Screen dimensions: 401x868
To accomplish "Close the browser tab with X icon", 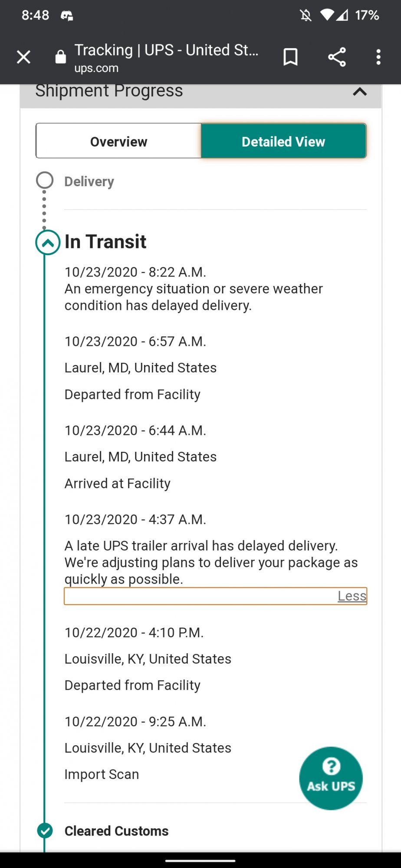I will pyautogui.click(x=23, y=57).
